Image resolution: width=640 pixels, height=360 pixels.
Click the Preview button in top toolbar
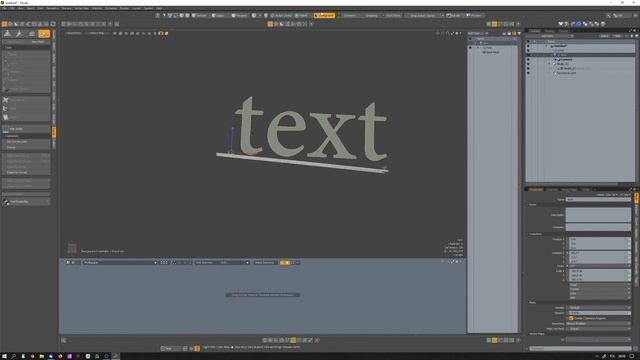click(473, 16)
